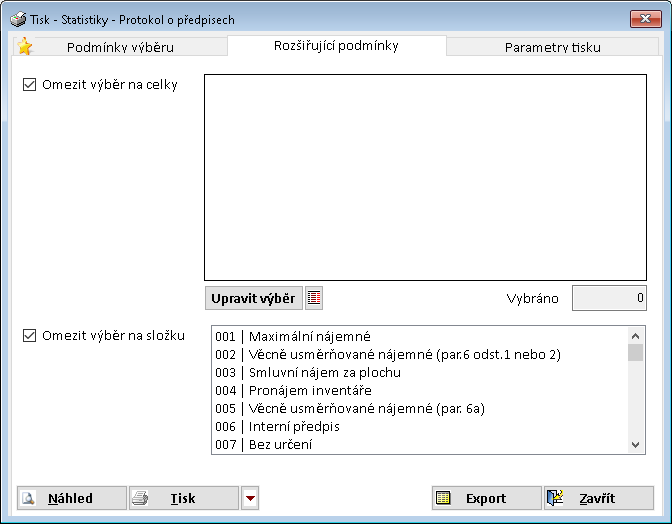Click the star favorites icon beside the tabs
672x524 pixels.
pos(25,47)
